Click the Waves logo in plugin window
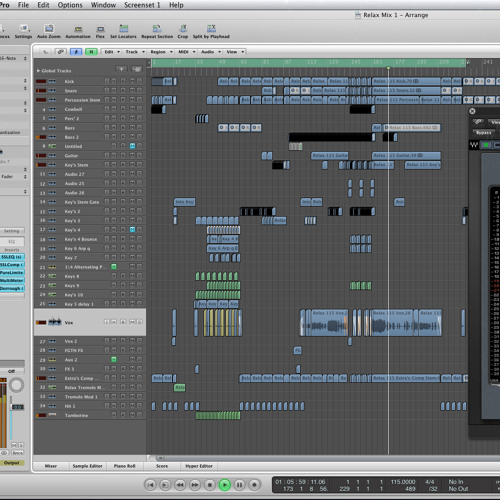The height and width of the screenshot is (500, 500). click(474, 145)
